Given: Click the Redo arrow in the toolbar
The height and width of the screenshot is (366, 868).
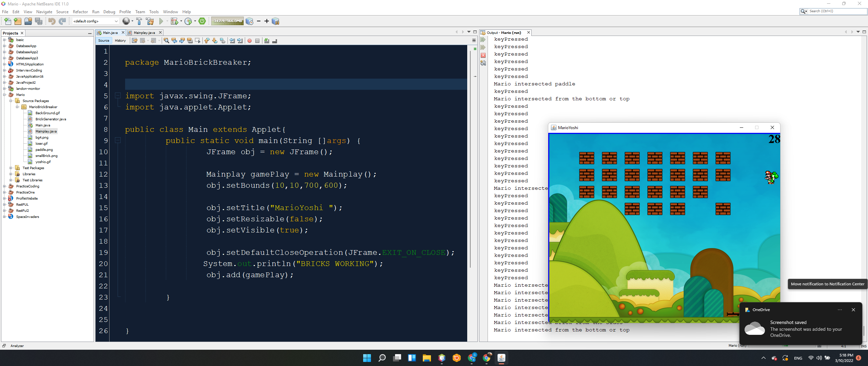Looking at the screenshot, I should pyautogui.click(x=62, y=21).
